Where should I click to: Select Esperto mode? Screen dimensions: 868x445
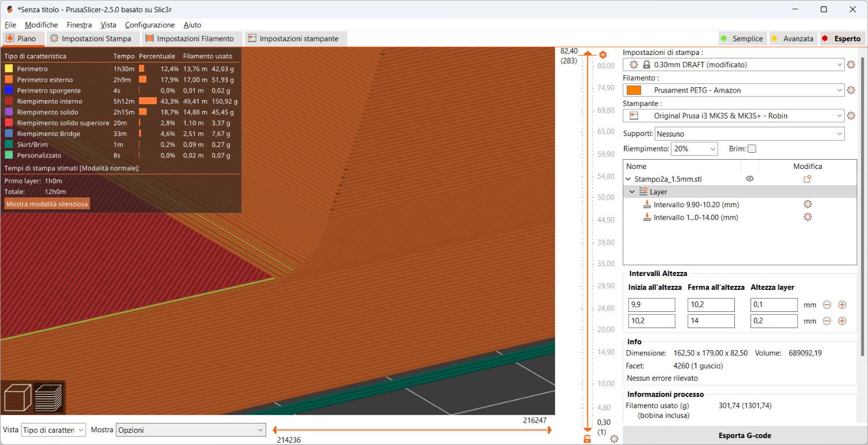843,39
